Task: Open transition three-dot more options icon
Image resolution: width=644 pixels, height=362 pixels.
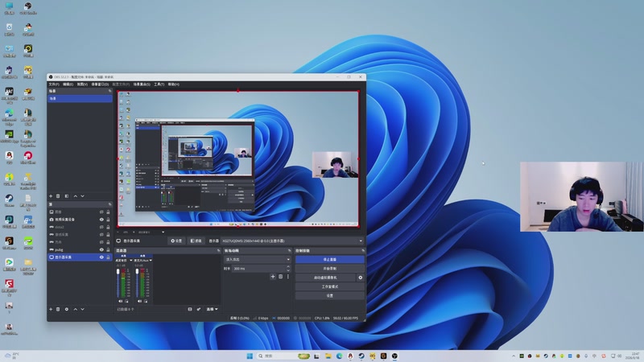Action: click(x=288, y=277)
